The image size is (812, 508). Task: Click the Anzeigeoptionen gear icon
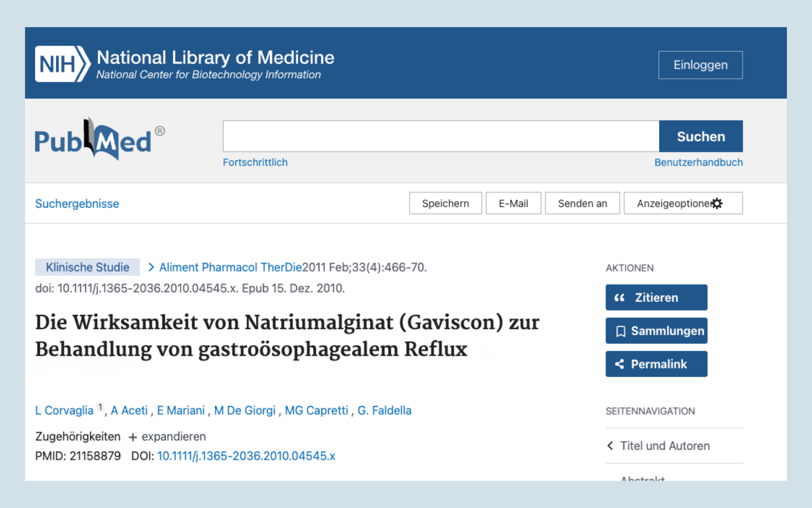coord(717,203)
